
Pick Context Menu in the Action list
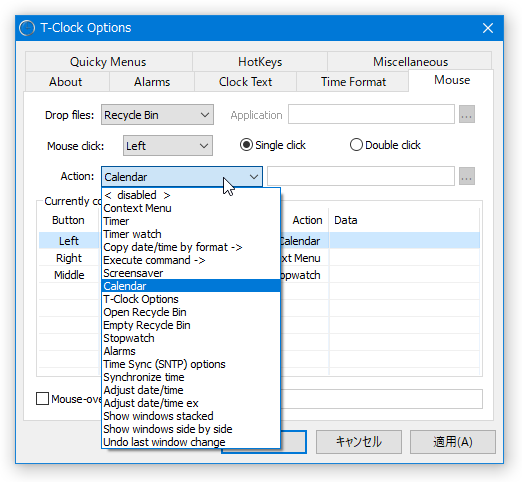pos(191,208)
